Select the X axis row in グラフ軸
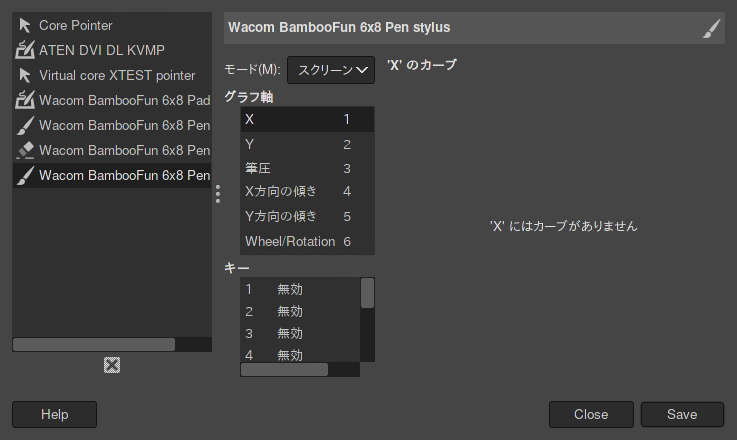737x440 pixels. pyautogui.click(x=307, y=119)
